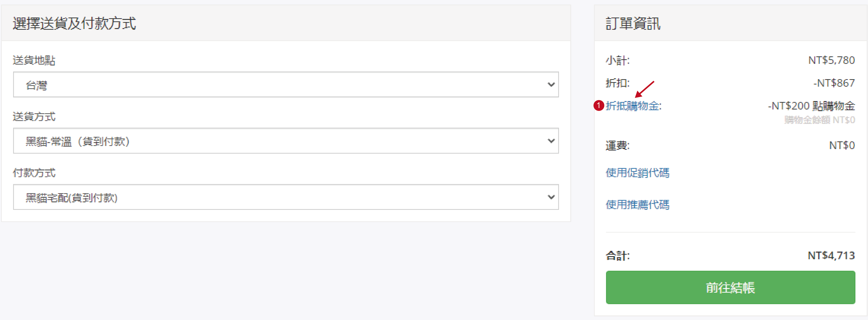Viewport: 868px width, 320px height.
Task: Click the 使用促銷代碼 link
Action: 637,172
